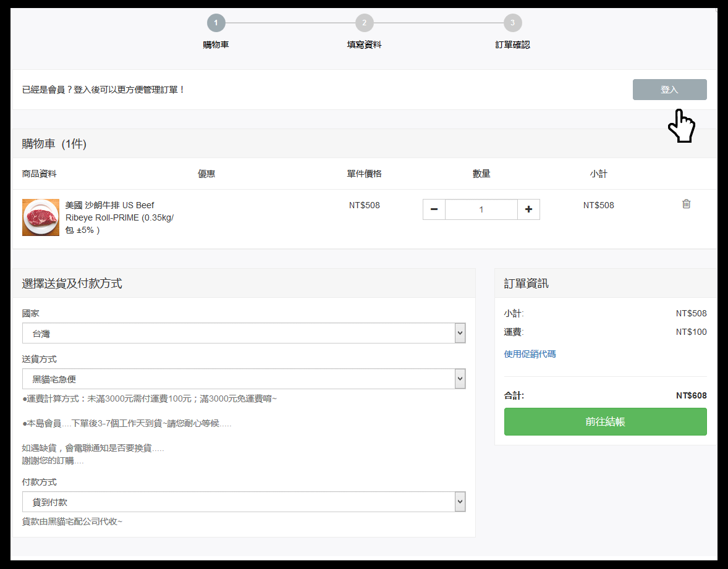Expand the 送貨方式 shipping method dropdown
This screenshot has width=728, height=569.
[243, 379]
